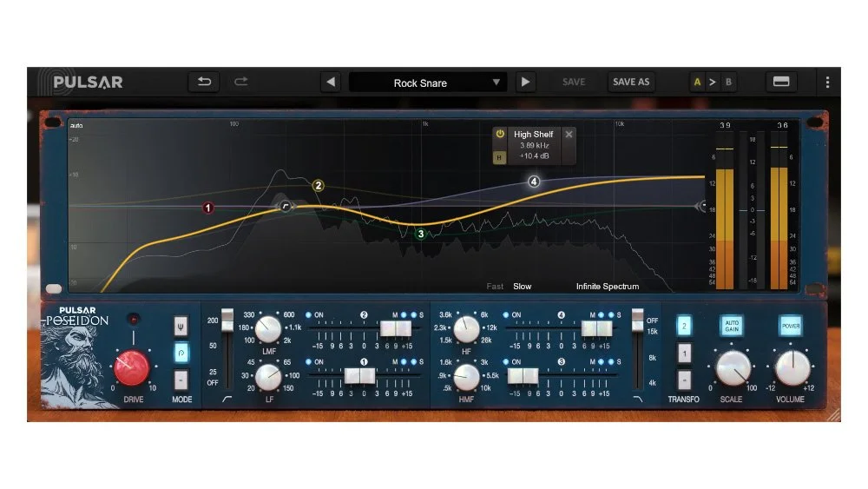Viewport: 868px width, 489px height.
Task: Select EQ band node 3 on the graph
Action: pos(421,234)
